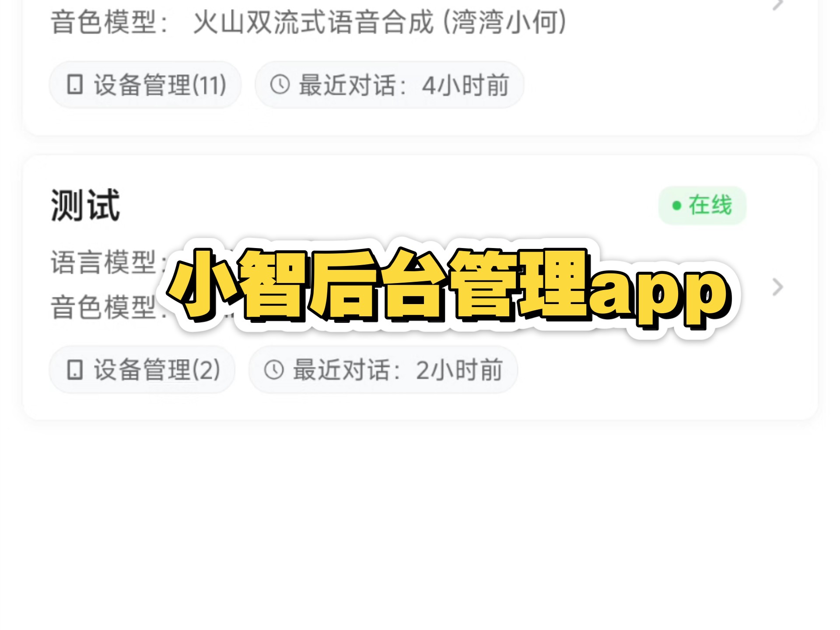Click the device icon beside 设备管理(2)
840x630 pixels.
pos(75,370)
